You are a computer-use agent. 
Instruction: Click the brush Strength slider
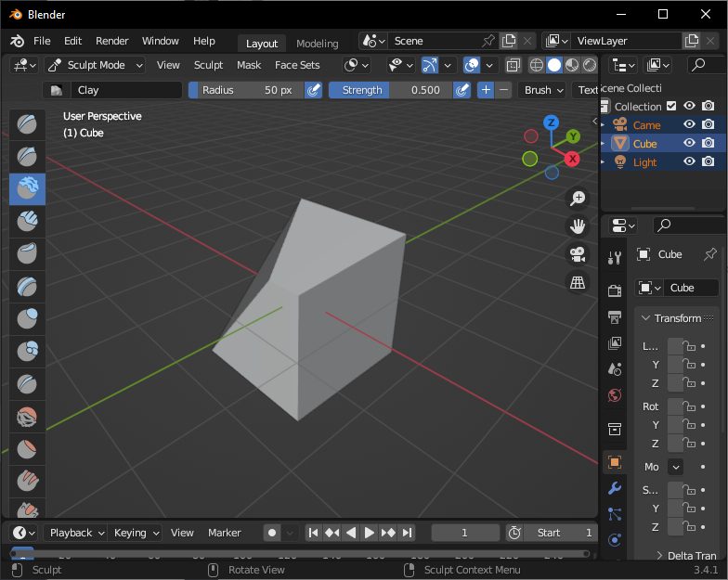pos(390,90)
